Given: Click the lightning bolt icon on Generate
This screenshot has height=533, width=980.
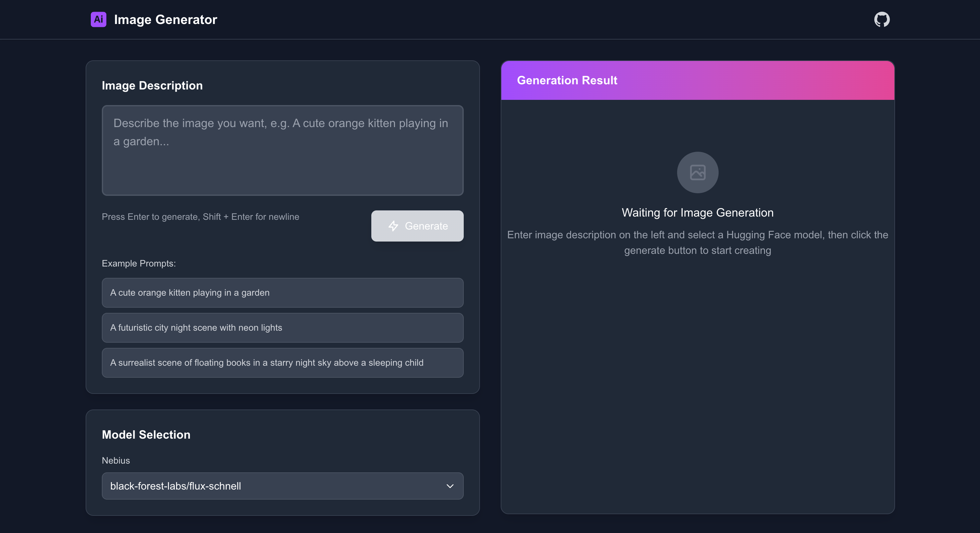Looking at the screenshot, I should pyautogui.click(x=393, y=226).
